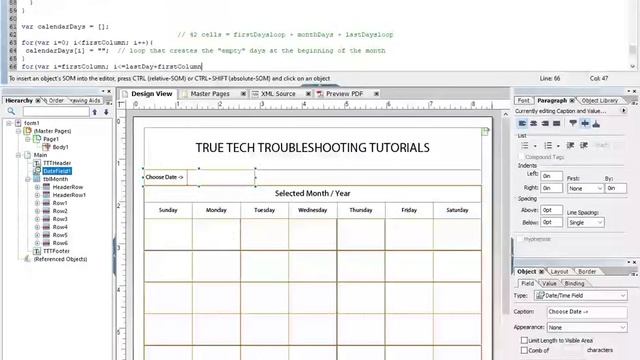Toggle the Comb of characters checkbox
Screen dimensions: 640x360
pyautogui.click(x=524, y=350)
